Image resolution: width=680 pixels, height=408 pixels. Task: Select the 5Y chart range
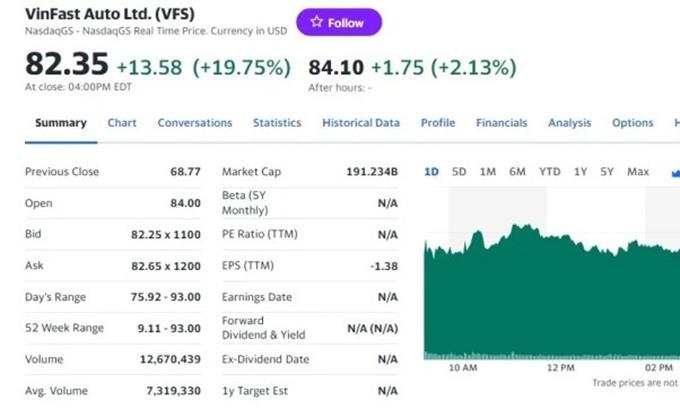(607, 172)
